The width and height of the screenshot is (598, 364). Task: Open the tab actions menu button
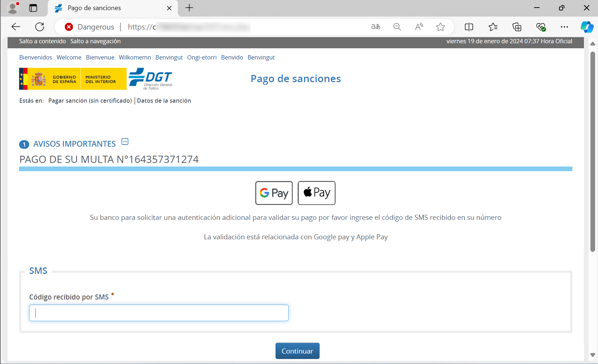pyautogui.click(x=33, y=8)
